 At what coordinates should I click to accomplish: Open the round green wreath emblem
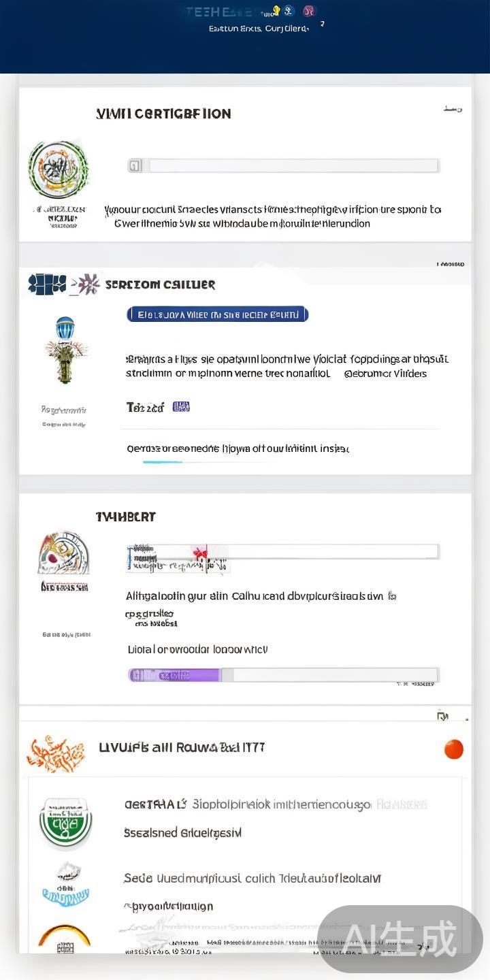point(59,170)
